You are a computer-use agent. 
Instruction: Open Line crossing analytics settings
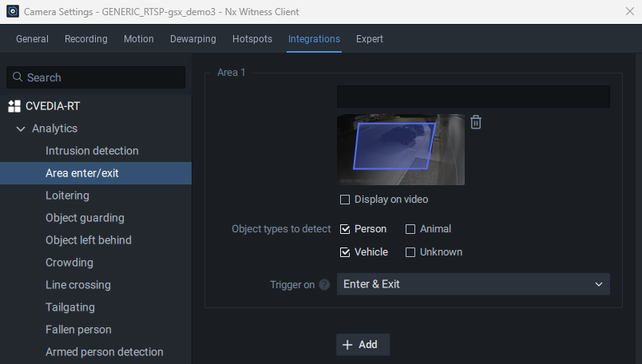pos(78,285)
